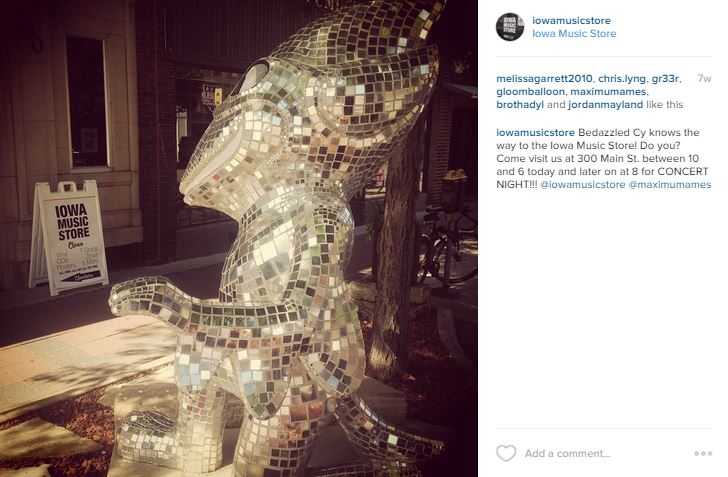The image size is (728, 477).
Task: Click the 7w timestamp
Action: (x=704, y=78)
